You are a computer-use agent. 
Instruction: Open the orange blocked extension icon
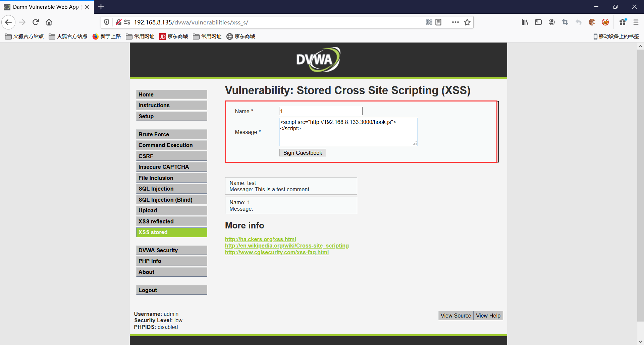coord(605,22)
